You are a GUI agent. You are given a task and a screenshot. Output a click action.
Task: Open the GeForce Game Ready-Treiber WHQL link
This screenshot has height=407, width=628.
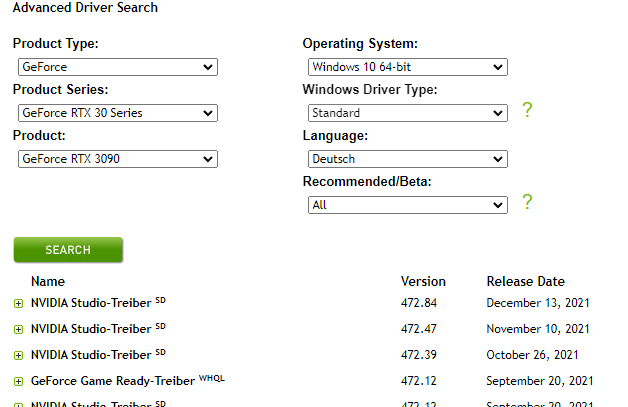coord(128,381)
